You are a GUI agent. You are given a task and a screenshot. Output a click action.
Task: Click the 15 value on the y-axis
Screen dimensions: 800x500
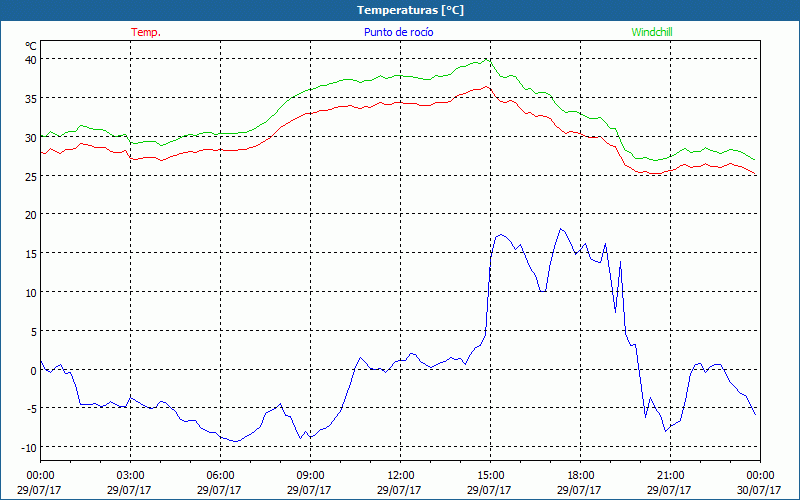[31, 254]
